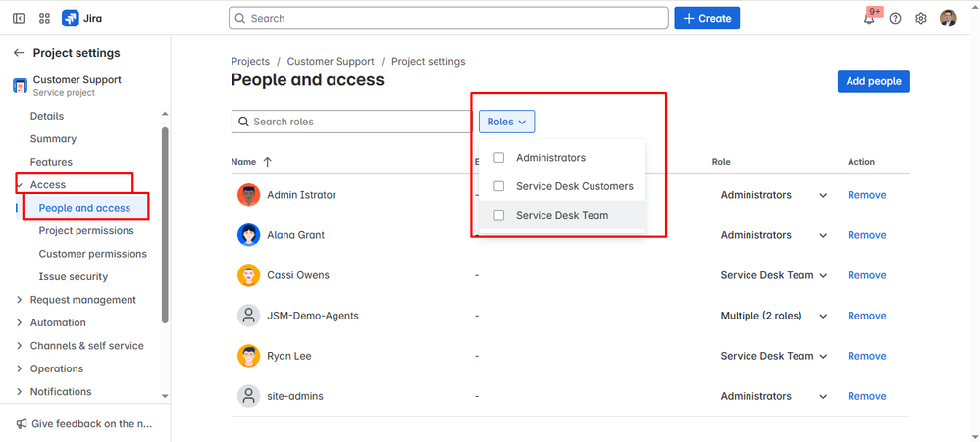Remove Ryan Lee from the project

866,356
